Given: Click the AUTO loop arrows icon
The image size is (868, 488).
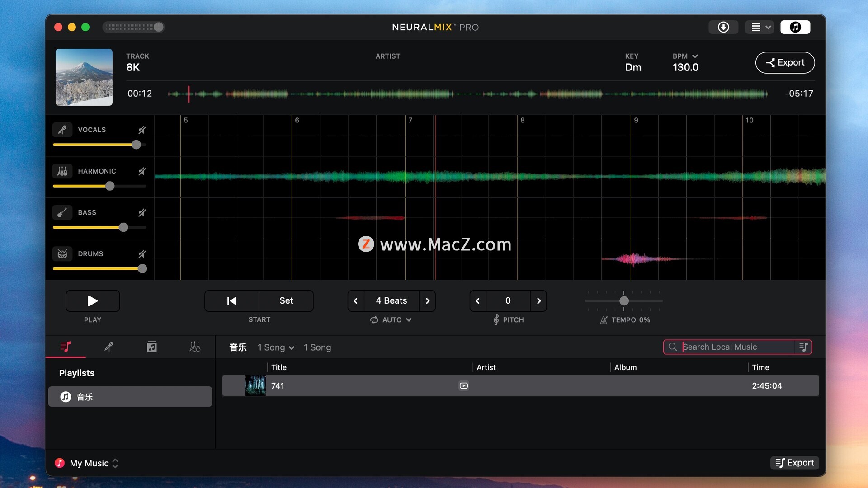Looking at the screenshot, I should point(374,320).
